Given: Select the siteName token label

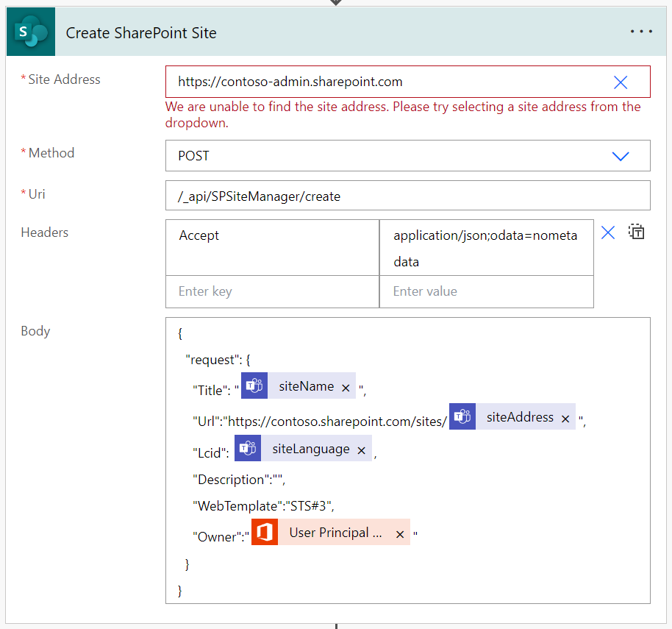Looking at the screenshot, I should click(306, 386).
